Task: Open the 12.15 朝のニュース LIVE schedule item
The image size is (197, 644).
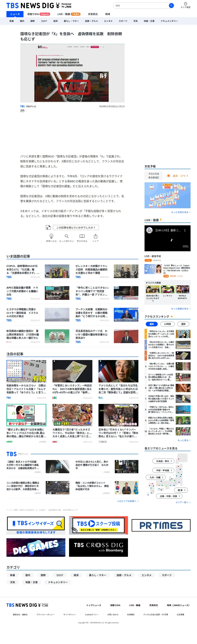Action: click(168, 271)
